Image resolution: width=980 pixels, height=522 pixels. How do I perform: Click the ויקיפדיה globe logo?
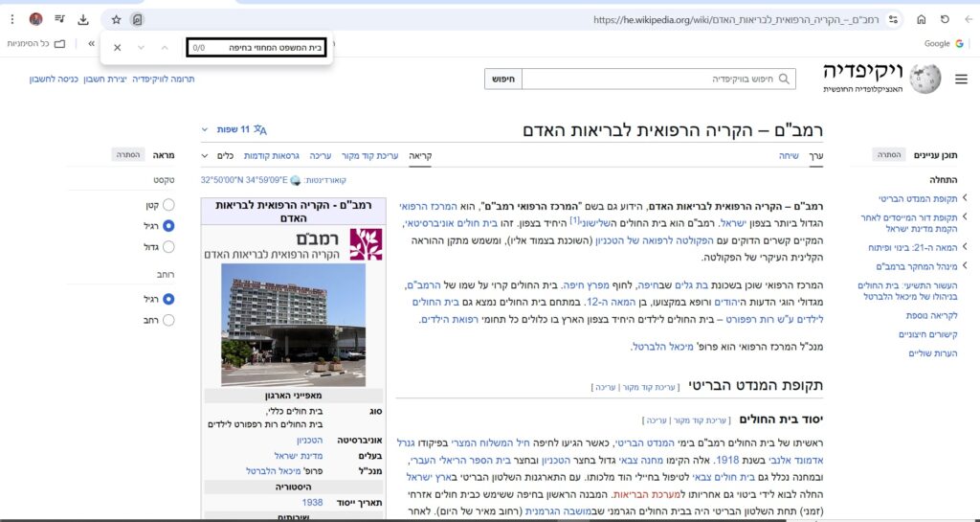click(925, 79)
